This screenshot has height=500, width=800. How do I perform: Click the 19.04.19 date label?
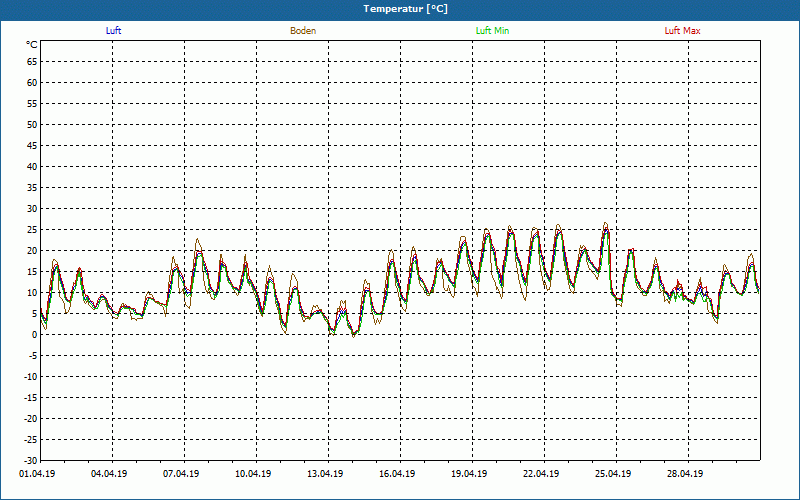coord(469,474)
